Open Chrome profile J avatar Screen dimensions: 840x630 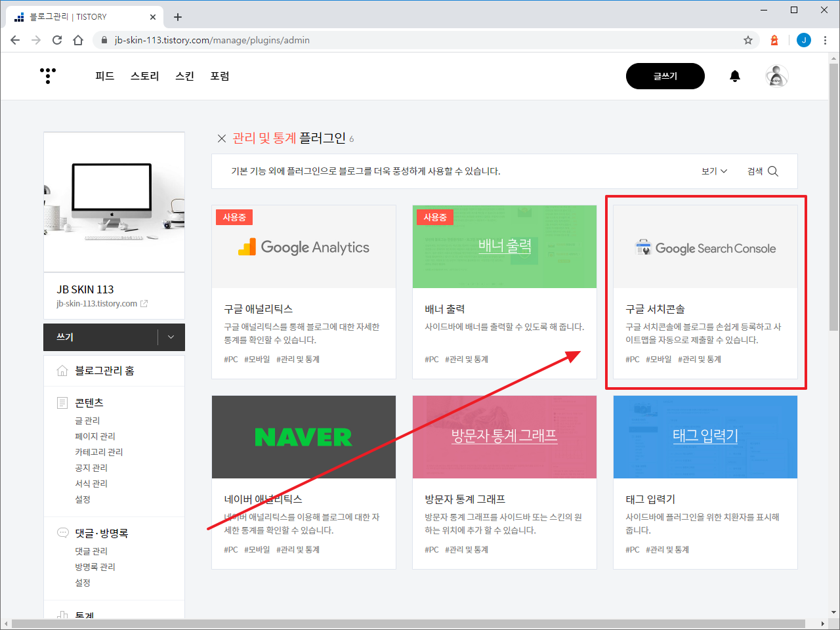coord(804,40)
